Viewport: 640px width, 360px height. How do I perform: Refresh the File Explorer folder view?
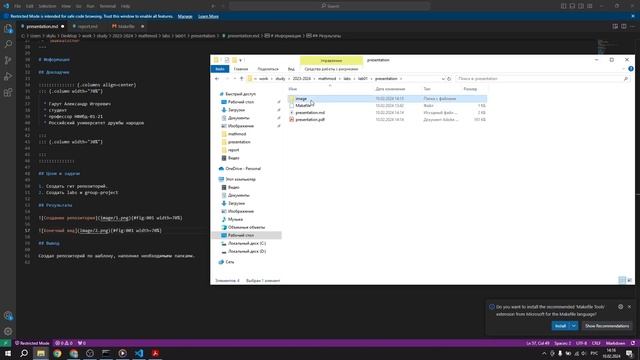tap(449, 78)
